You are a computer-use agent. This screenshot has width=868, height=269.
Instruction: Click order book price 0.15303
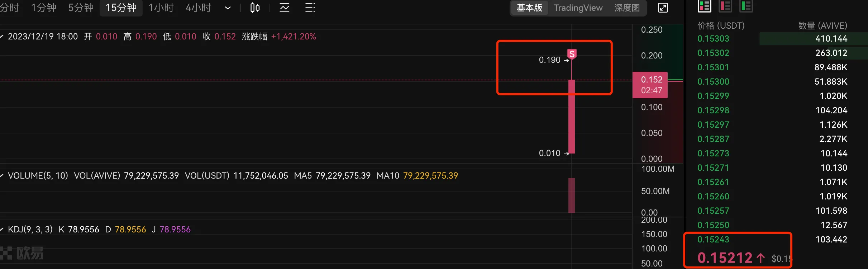[713, 38]
